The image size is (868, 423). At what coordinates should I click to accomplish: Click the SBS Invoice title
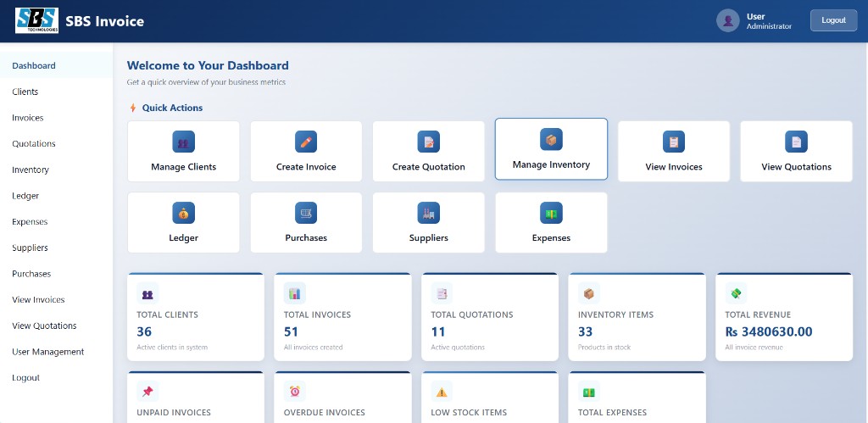(104, 21)
